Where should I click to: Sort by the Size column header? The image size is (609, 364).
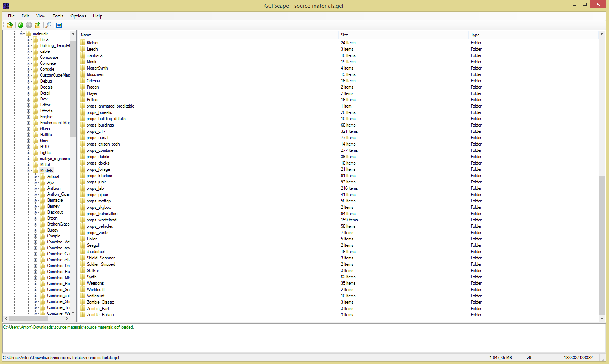point(403,35)
